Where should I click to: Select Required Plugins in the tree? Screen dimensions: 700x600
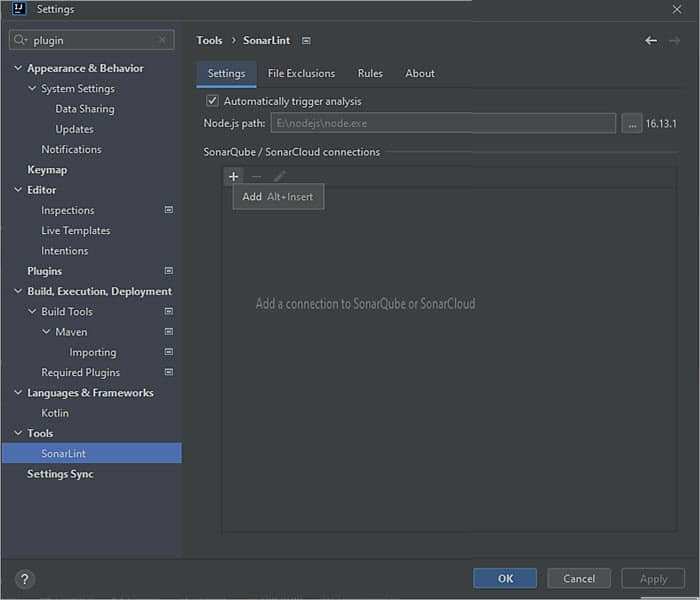(x=81, y=372)
